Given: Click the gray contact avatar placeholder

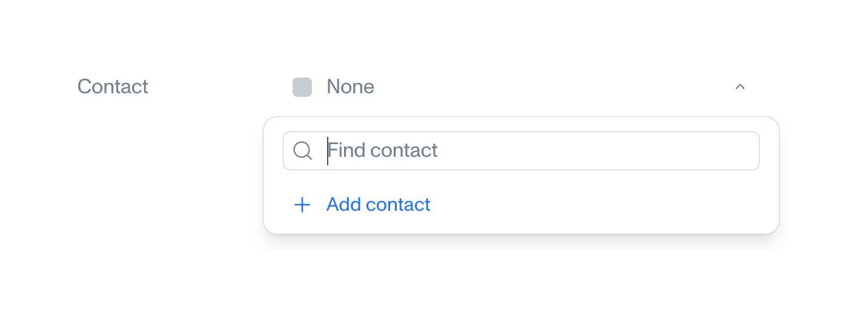Looking at the screenshot, I should pyautogui.click(x=302, y=87).
